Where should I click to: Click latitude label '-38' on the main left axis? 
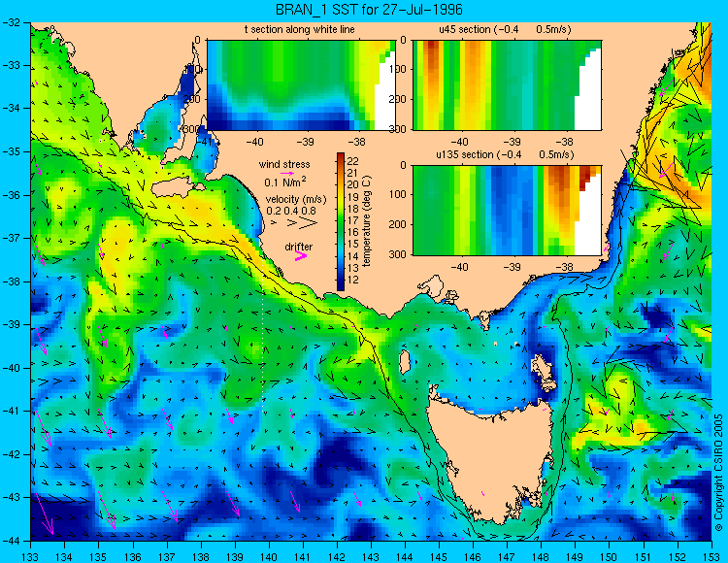pyautogui.click(x=11, y=281)
